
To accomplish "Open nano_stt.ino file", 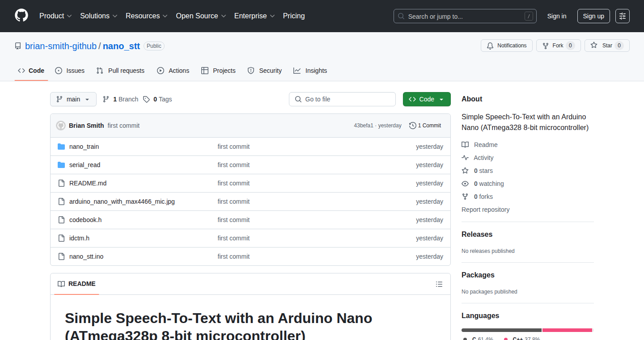I will [x=86, y=256].
